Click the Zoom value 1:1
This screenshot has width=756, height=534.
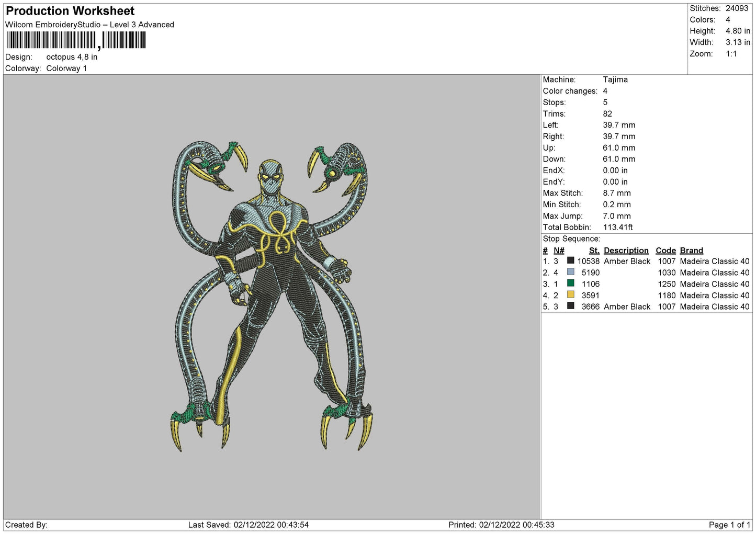(731, 54)
